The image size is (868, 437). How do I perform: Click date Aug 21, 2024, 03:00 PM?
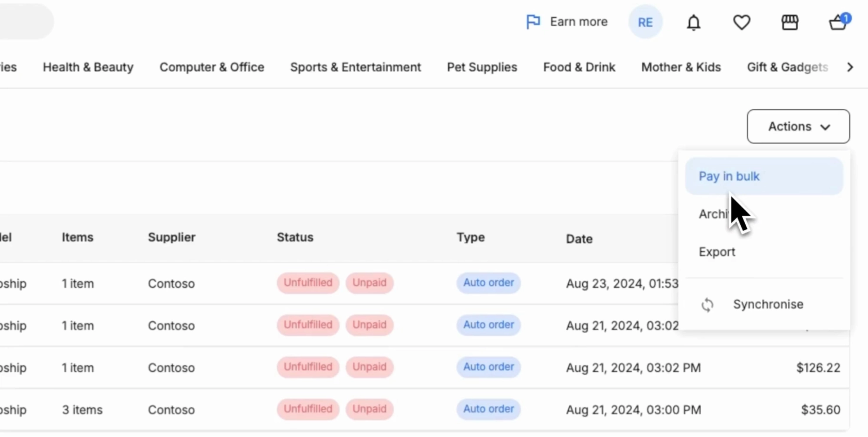634,410
